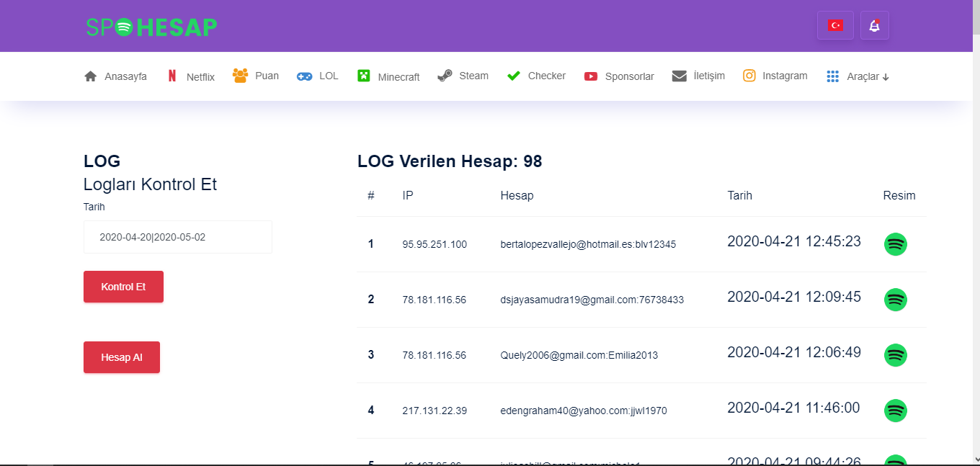Image resolution: width=980 pixels, height=466 pixels.
Task: Click the Anasayfa home icon
Action: pos(91,76)
